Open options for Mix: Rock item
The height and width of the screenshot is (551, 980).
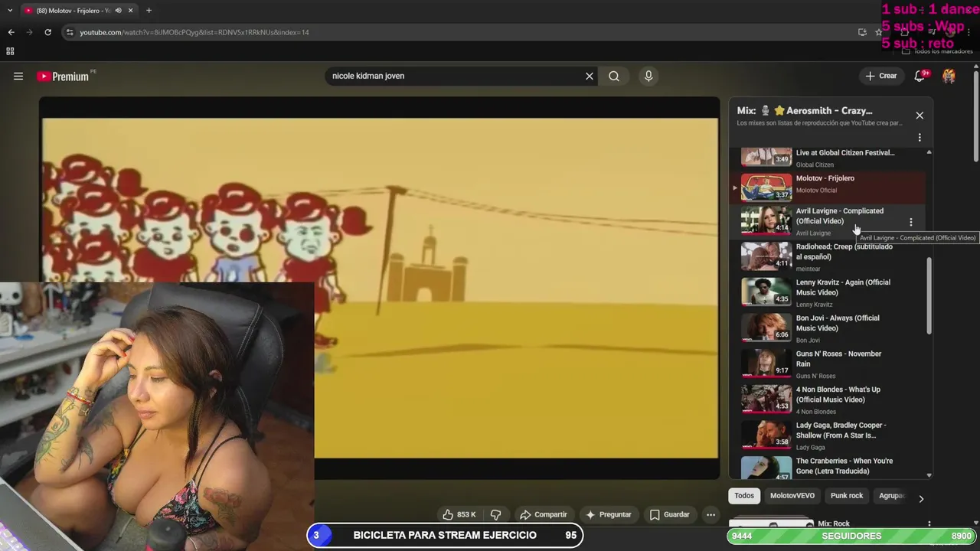coord(929,524)
